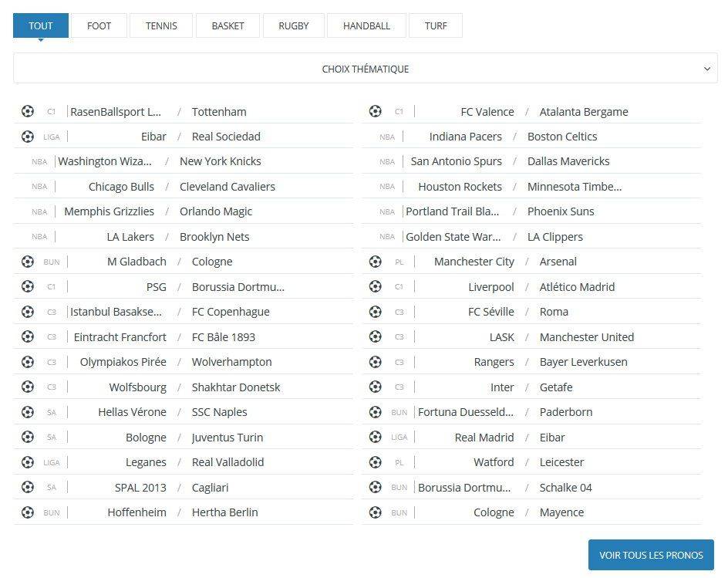Click the football icon for Bologne / Juventus Turin

click(x=28, y=438)
